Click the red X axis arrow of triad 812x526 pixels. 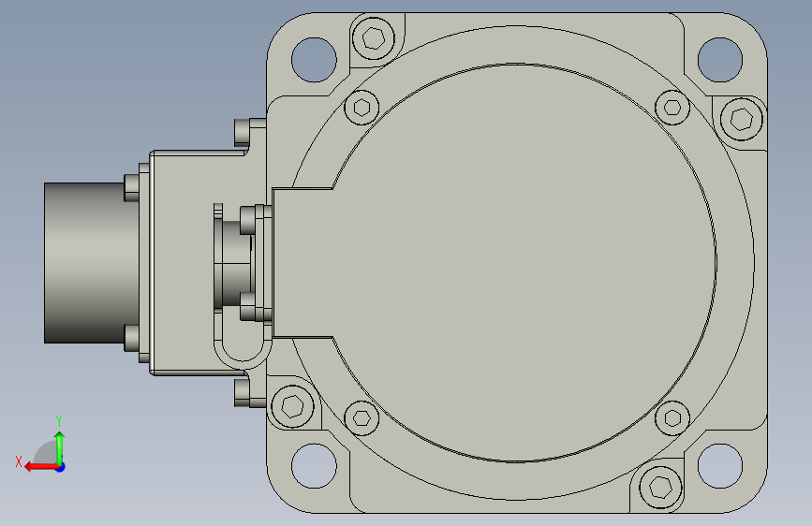41,467
